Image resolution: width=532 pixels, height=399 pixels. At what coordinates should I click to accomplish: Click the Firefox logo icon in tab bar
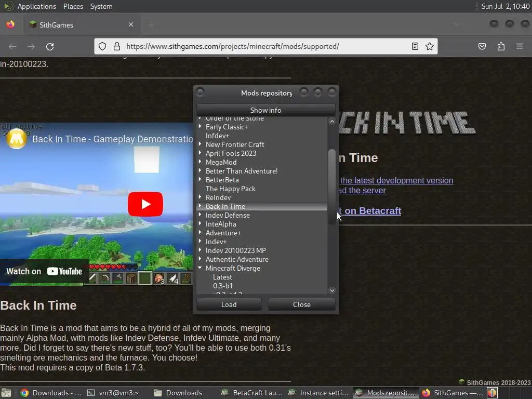click(x=10, y=24)
